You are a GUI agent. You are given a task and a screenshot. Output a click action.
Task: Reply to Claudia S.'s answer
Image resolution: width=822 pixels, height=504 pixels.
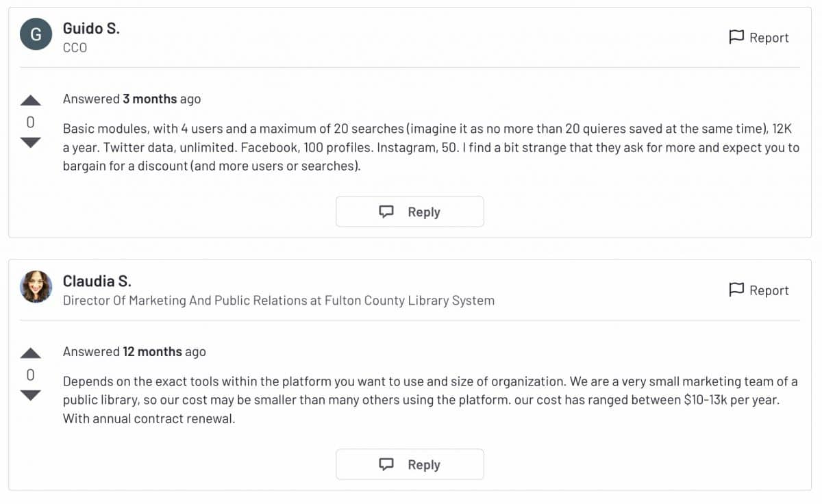pyautogui.click(x=410, y=464)
